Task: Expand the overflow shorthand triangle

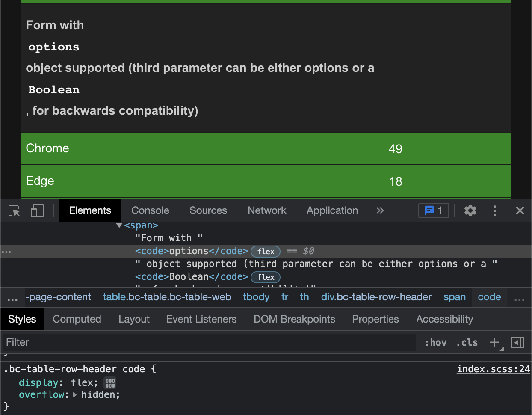Action: (x=75, y=395)
